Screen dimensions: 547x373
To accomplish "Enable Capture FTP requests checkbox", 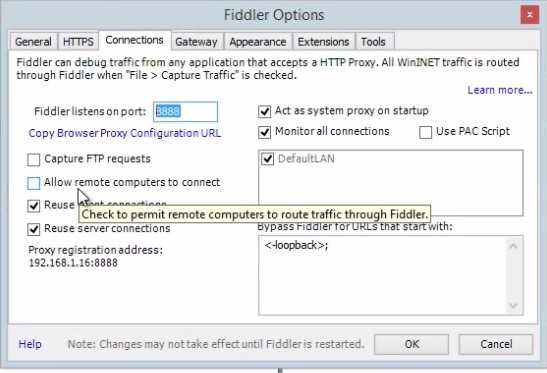I will pos(33,160).
